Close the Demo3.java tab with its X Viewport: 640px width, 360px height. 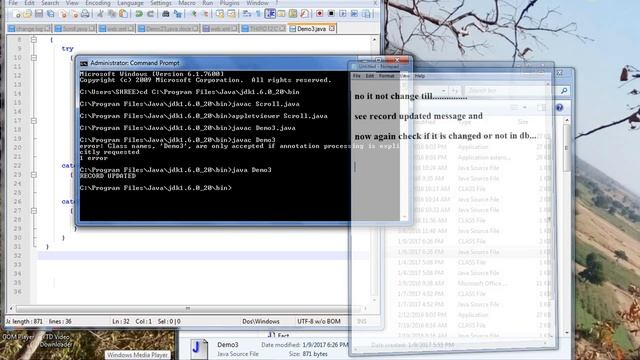pos(332,28)
